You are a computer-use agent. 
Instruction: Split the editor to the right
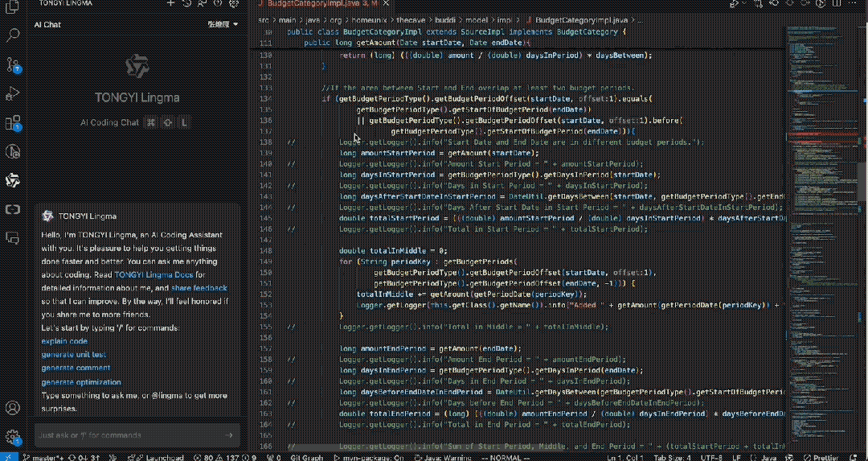tap(837, 3)
